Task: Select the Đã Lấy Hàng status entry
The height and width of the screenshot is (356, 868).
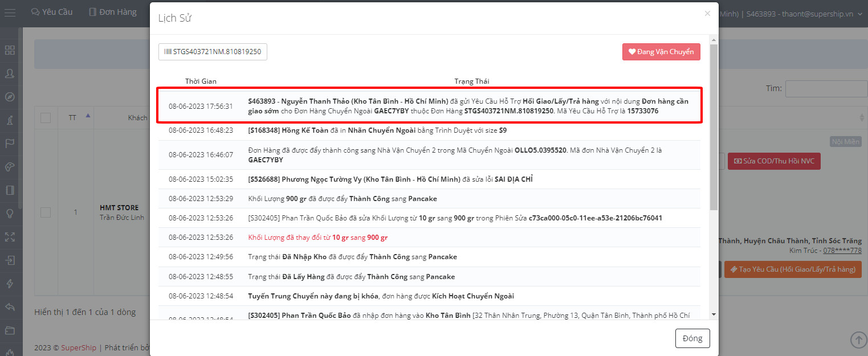Action: [x=429, y=276]
